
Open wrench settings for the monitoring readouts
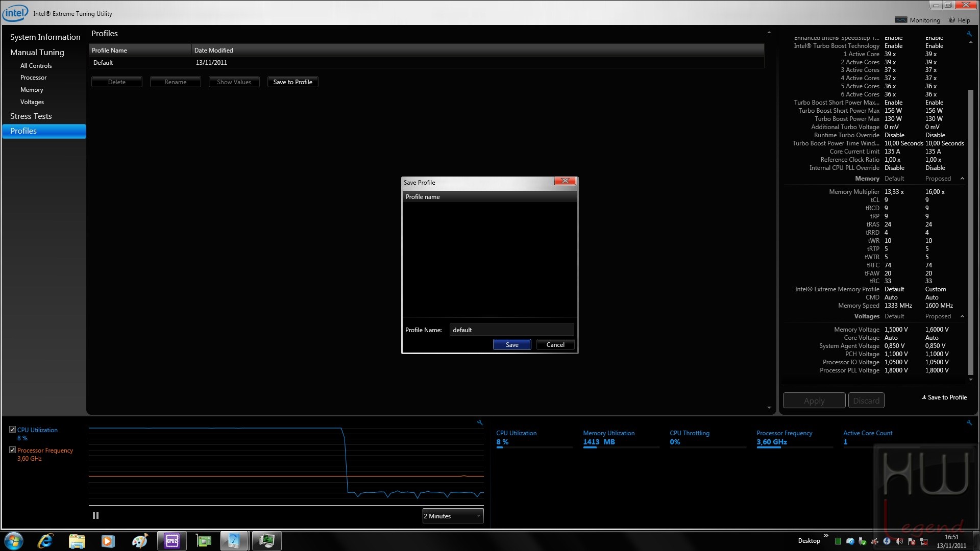click(x=969, y=422)
